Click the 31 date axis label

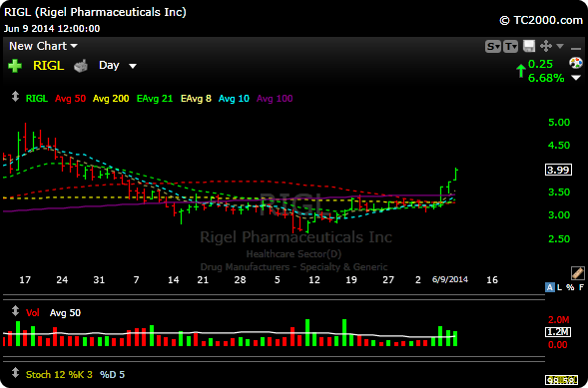click(x=99, y=279)
